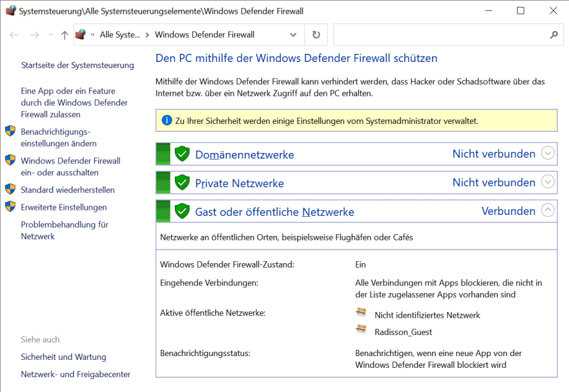Viewport: 569px width, 392px height.
Task: Minimize the Windows Defender Firewall window
Action: (489, 11)
